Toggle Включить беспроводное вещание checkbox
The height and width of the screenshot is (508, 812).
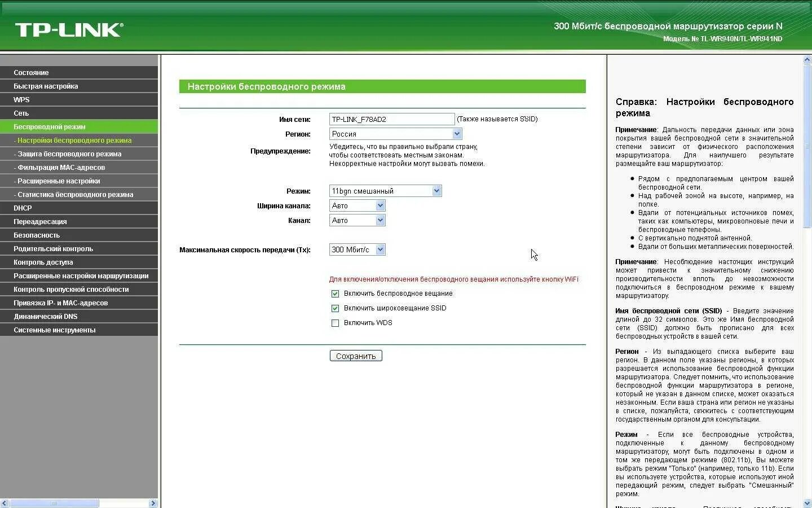click(x=336, y=294)
